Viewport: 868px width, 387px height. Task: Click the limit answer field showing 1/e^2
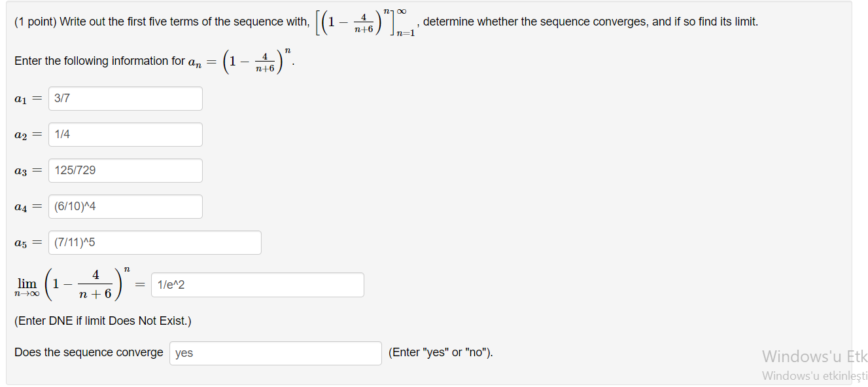pyautogui.click(x=258, y=285)
